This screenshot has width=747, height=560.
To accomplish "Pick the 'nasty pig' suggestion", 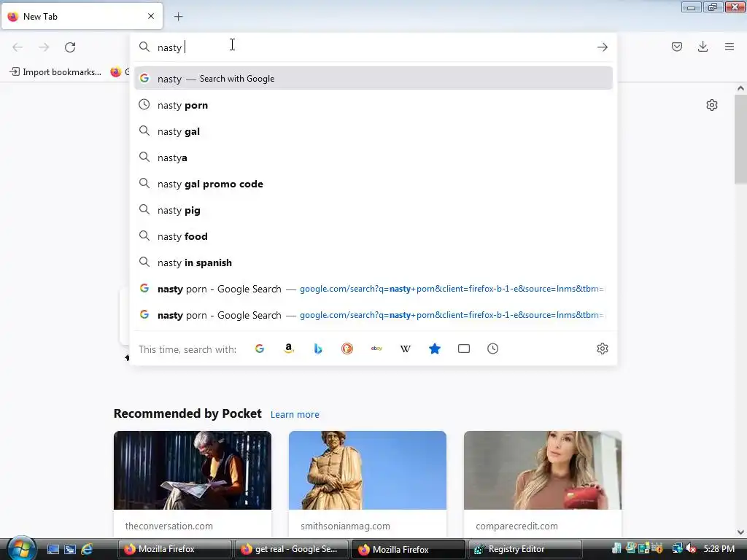I will tap(373, 210).
